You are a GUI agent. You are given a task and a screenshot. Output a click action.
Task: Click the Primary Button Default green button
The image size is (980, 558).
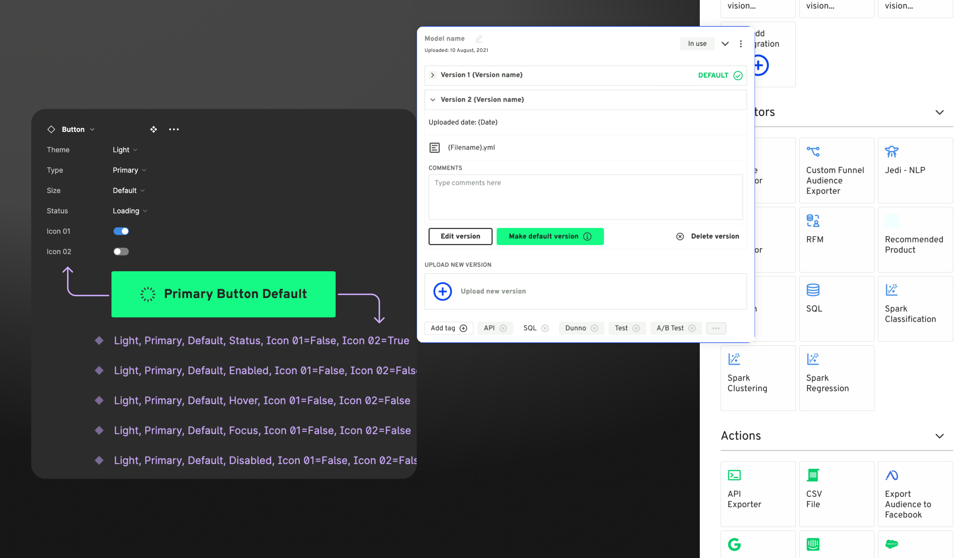click(x=223, y=294)
